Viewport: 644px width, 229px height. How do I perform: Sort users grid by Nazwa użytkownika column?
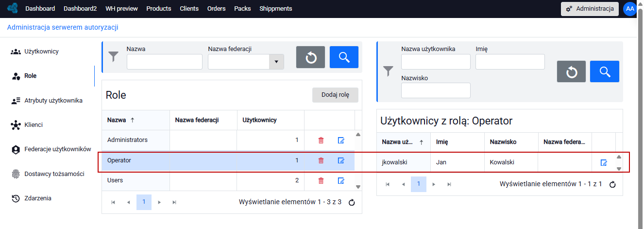(403, 142)
